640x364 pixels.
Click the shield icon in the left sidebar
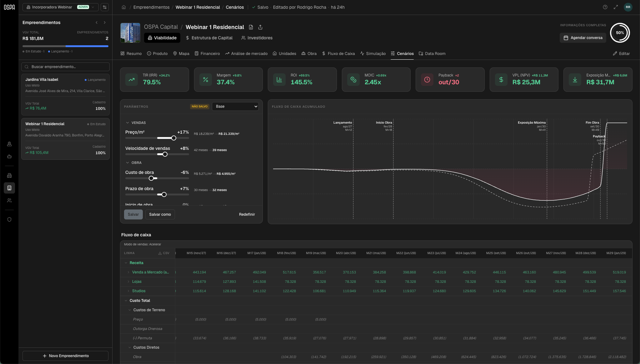pos(9,219)
